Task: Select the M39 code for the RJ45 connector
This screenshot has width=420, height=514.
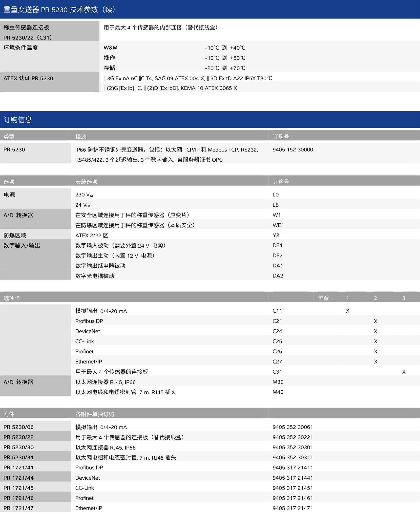Action: [278, 382]
